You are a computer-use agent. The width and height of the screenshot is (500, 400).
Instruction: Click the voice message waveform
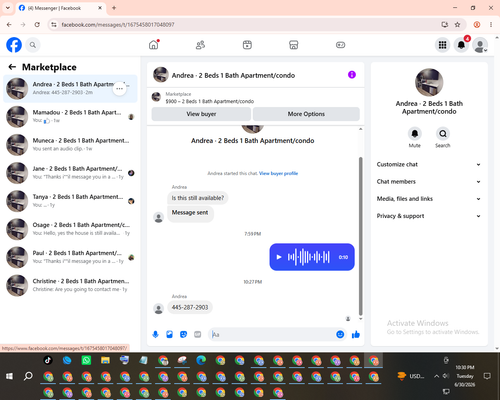click(309, 257)
